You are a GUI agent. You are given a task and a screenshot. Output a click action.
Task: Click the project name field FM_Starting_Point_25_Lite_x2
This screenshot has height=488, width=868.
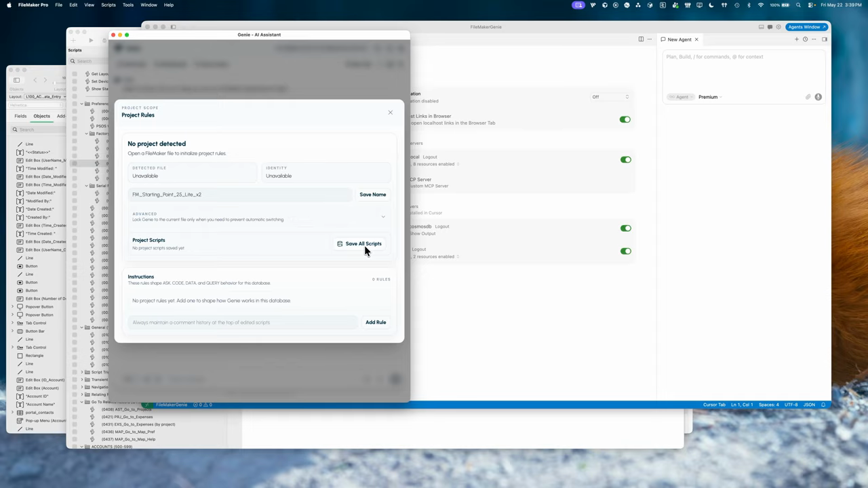(240, 195)
